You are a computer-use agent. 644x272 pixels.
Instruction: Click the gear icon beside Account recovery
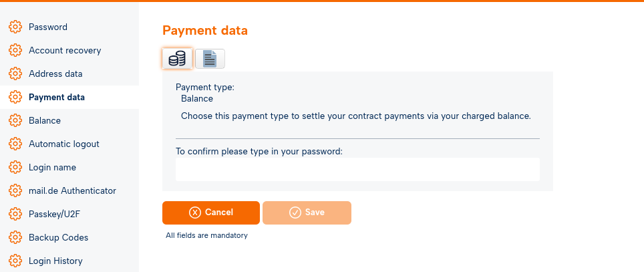tap(15, 51)
